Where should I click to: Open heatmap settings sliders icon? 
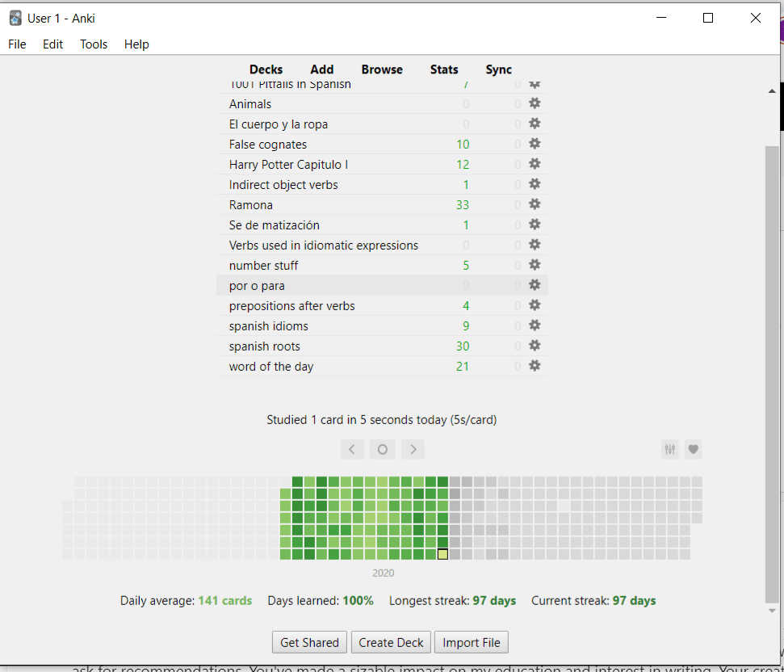[x=669, y=450]
